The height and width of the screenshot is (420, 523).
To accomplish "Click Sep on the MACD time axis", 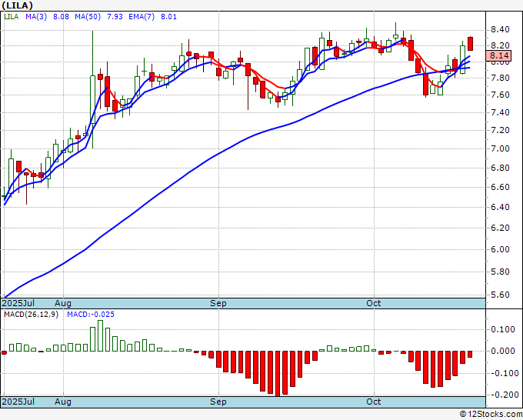I will click(218, 402).
